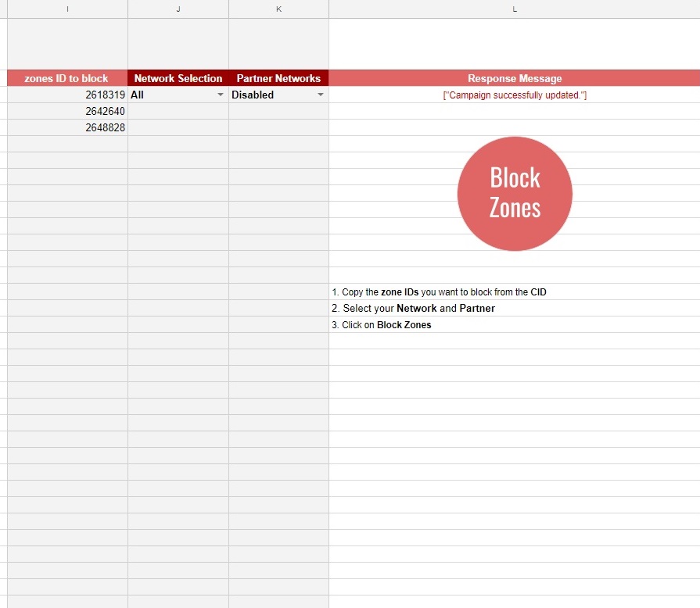This screenshot has width=700, height=608.
Task: Select column L header
Action: (515, 9)
